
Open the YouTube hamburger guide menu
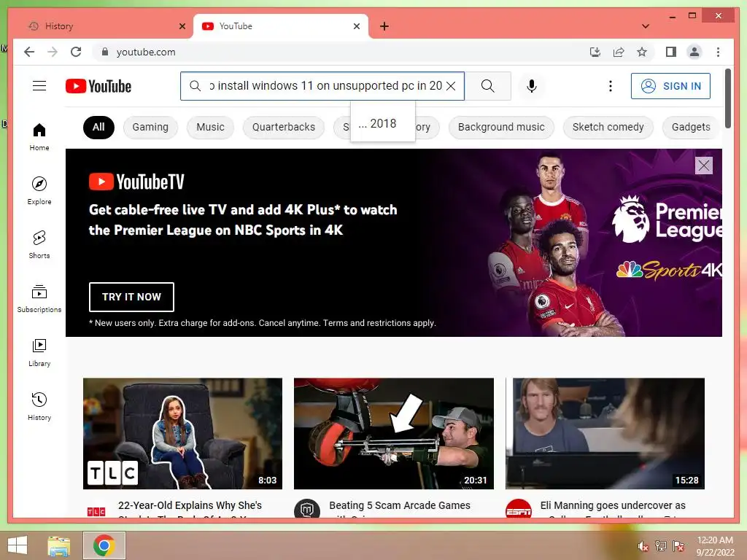pyautogui.click(x=39, y=86)
